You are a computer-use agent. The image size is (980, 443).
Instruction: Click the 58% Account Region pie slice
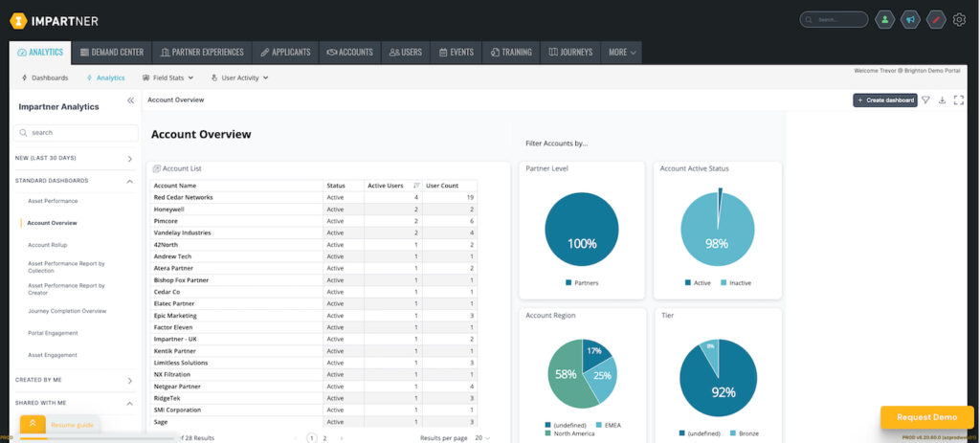(x=565, y=375)
